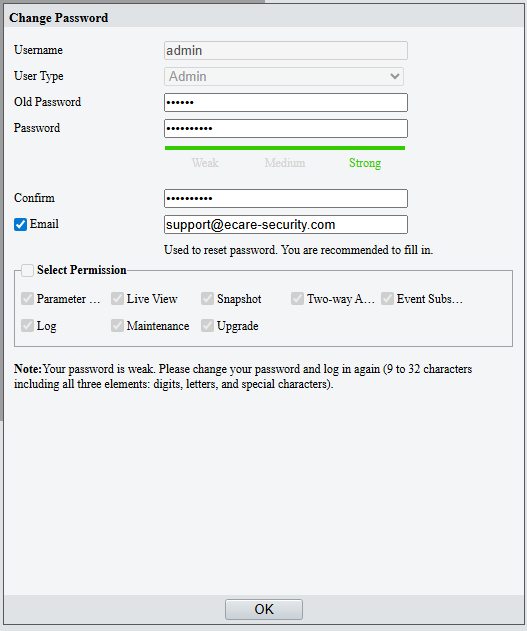Toggle the Maintenance permission checkbox
The height and width of the screenshot is (631, 527).
coord(117,326)
